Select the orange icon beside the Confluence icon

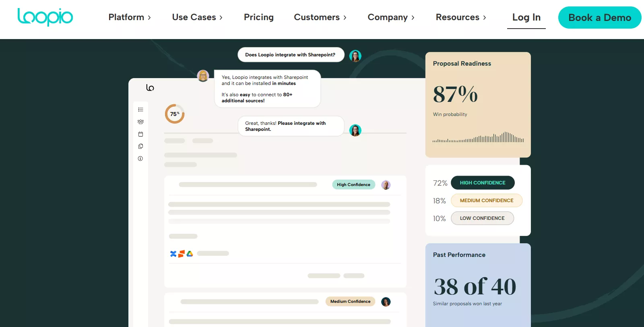click(182, 254)
